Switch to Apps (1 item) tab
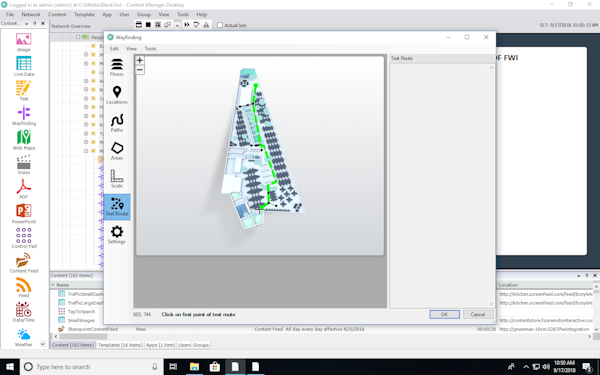Image resolution: width=600 pixels, height=375 pixels. [160, 345]
